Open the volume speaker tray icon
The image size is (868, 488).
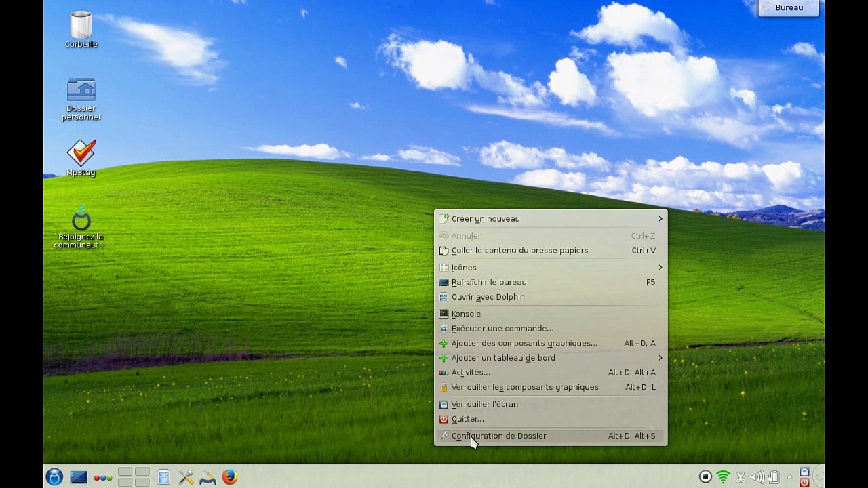pos(757,477)
